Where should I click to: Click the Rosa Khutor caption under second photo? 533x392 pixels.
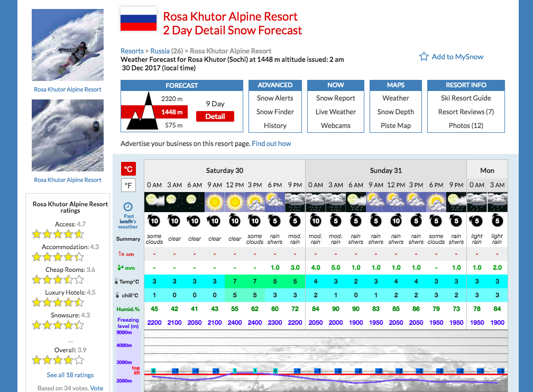68,180
